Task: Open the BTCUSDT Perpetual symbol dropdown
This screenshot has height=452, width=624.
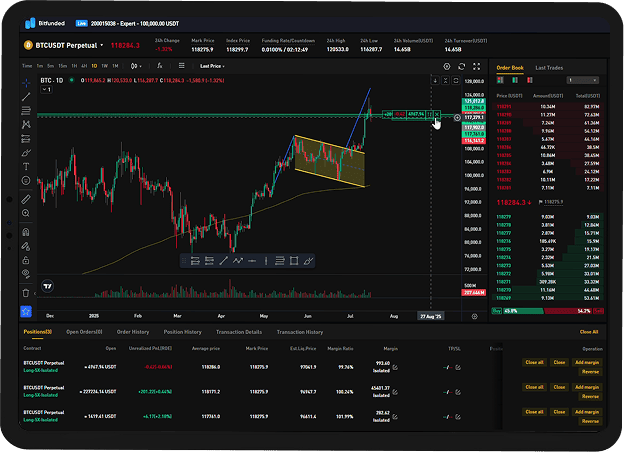Action: [x=71, y=45]
